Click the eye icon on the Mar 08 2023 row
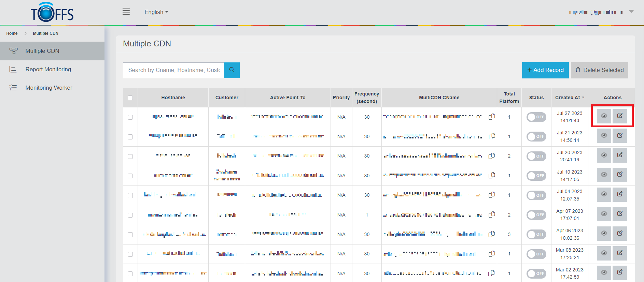The image size is (644, 282). tap(604, 253)
